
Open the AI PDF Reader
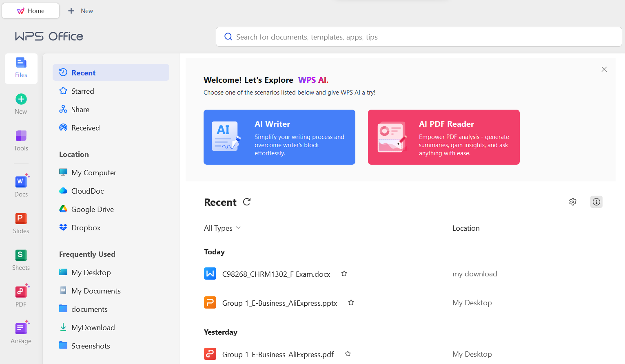pyautogui.click(x=443, y=137)
